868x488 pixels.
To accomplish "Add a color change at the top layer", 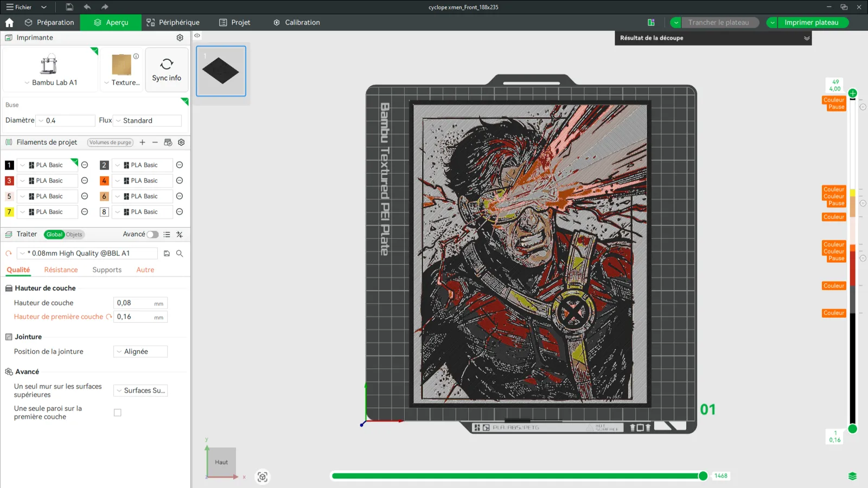I will pyautogui.click(x=853, y=93).
